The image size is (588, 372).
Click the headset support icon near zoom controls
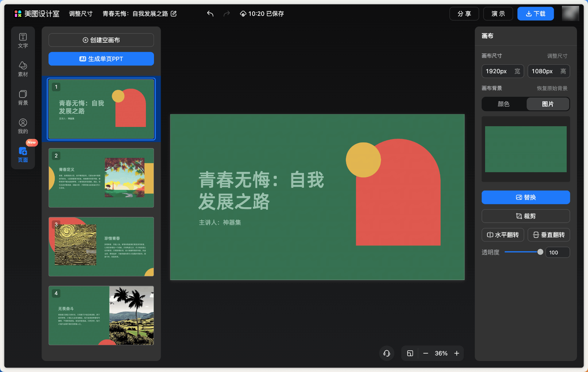(x=387, y=353)
